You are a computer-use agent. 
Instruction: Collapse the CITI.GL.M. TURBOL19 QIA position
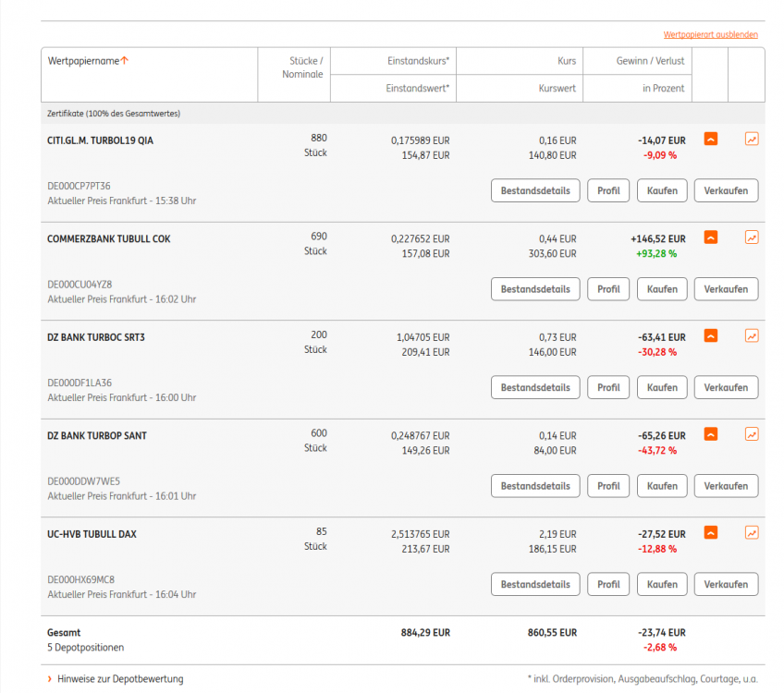[710, 140]
